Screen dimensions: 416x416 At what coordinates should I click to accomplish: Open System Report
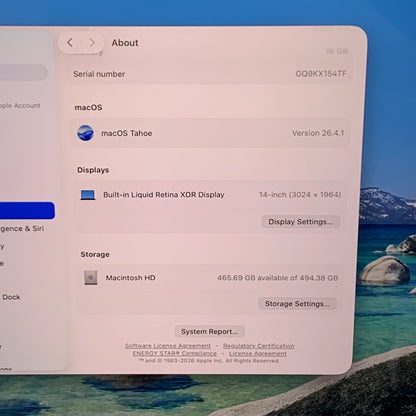point(209,332)
